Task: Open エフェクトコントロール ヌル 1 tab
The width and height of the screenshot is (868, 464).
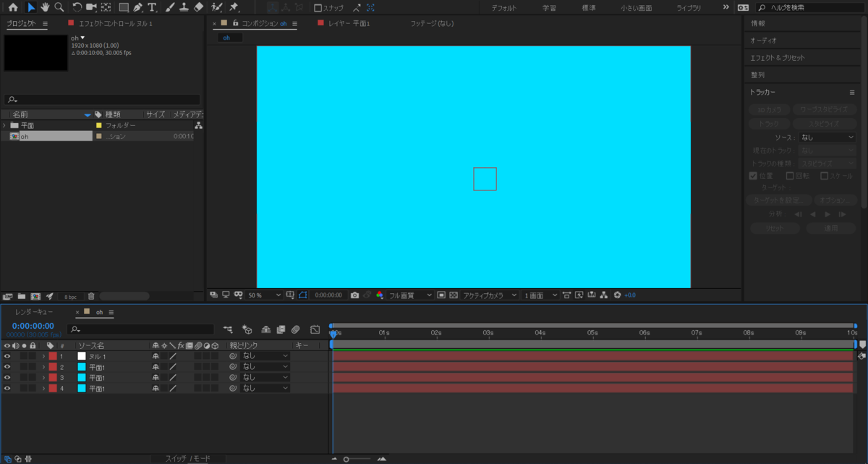Action: 115,24
